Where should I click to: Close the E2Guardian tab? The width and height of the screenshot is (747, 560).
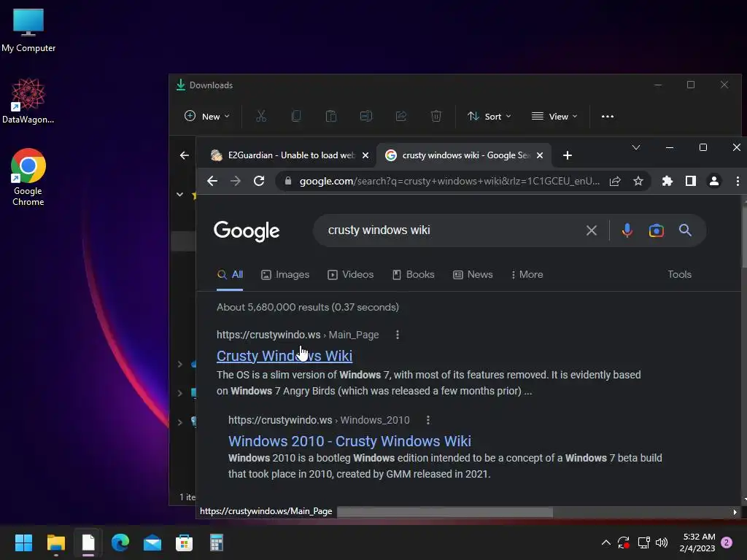point(365,155)
